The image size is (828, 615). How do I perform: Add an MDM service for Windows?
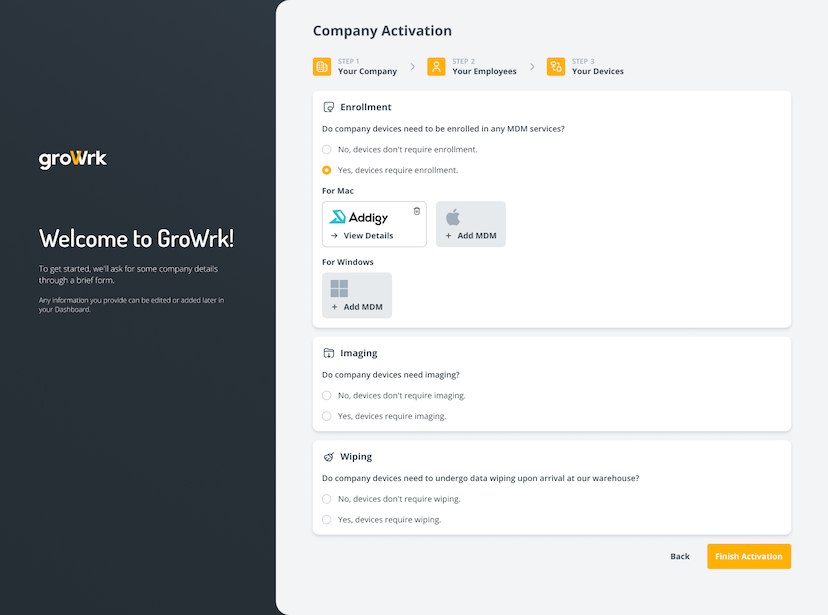pos(356,295)
